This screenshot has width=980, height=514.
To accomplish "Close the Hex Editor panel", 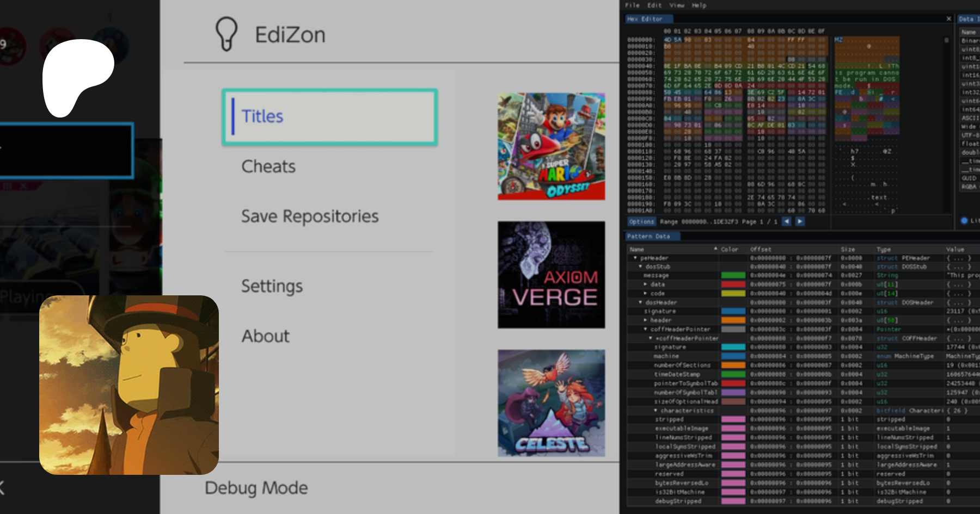I will point(948,19).
